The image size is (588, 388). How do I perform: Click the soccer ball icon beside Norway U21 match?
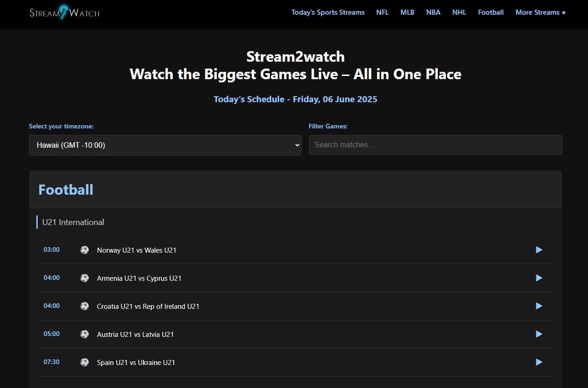click(x=85, y=250)
